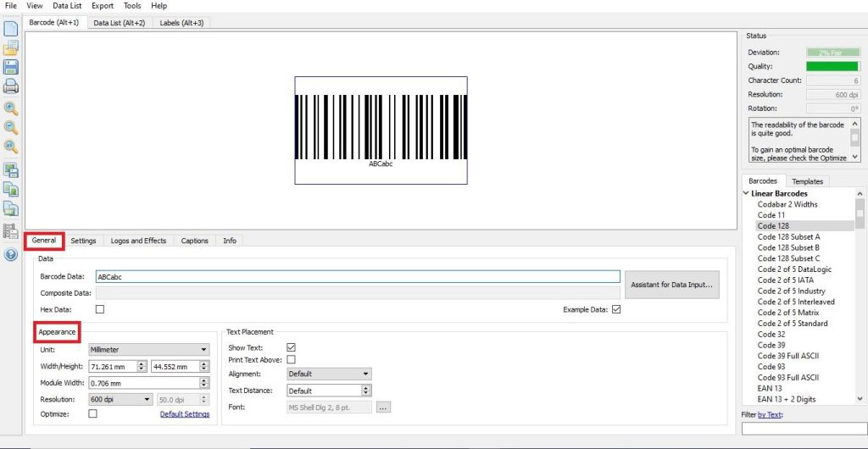Open the Settings tab

(84, 241)
